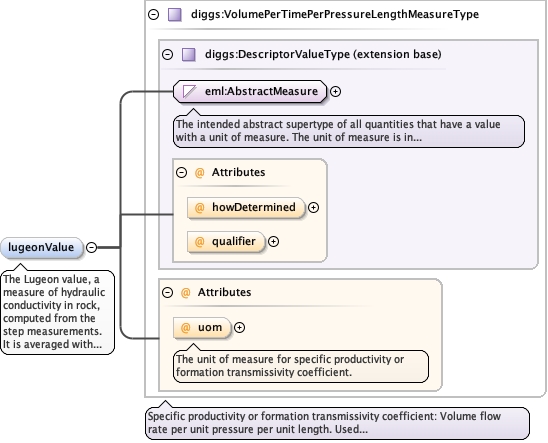Click the diggs:DescriptorValueType (extension base) label

point(323,54)
